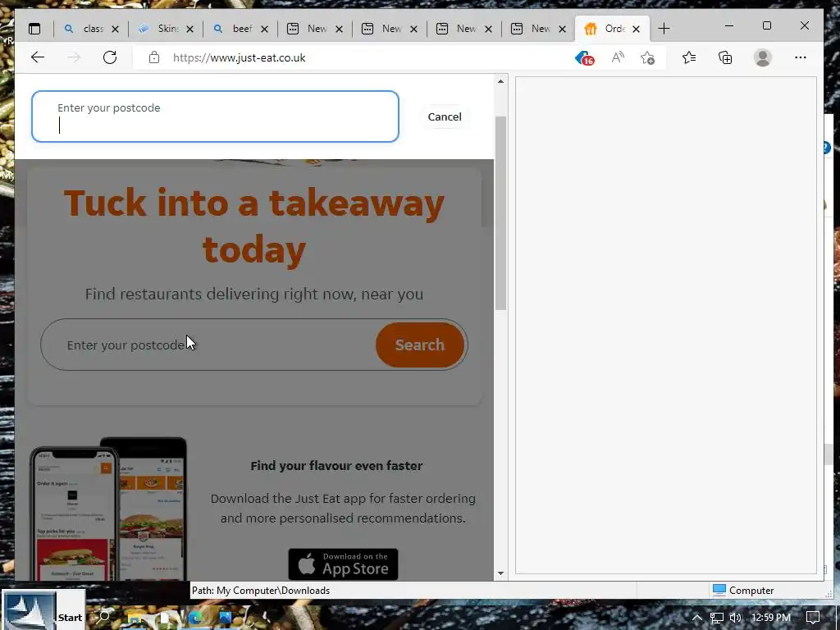This screenshot has height=630, width=840.
Task: Open the volume tray icon
Action: (x=736, y=618)
